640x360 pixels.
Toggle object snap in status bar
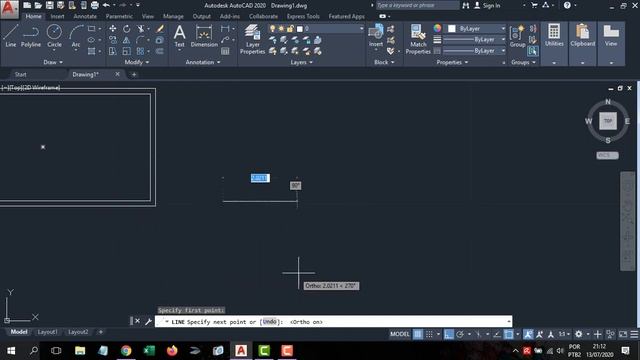[x=509, y=334]
